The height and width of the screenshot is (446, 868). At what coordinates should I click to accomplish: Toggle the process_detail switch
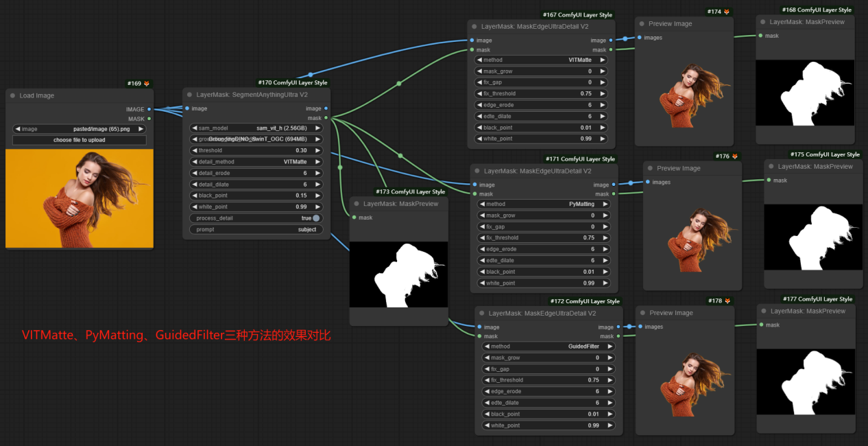click(316, 218)
